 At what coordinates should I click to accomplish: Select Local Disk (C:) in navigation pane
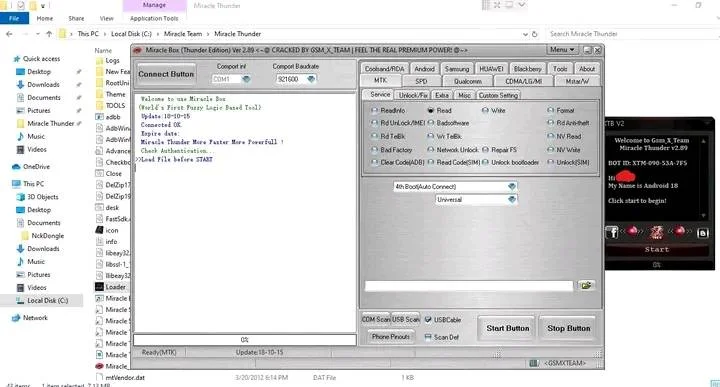(47, 301)
